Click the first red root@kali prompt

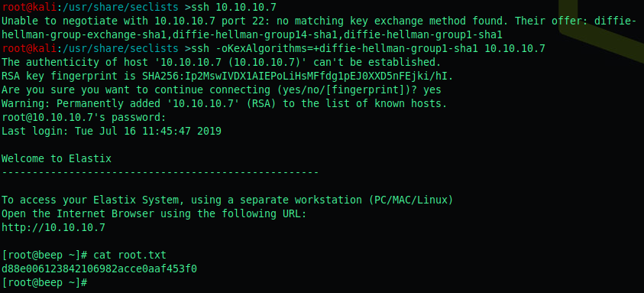(x=29, y=7)
